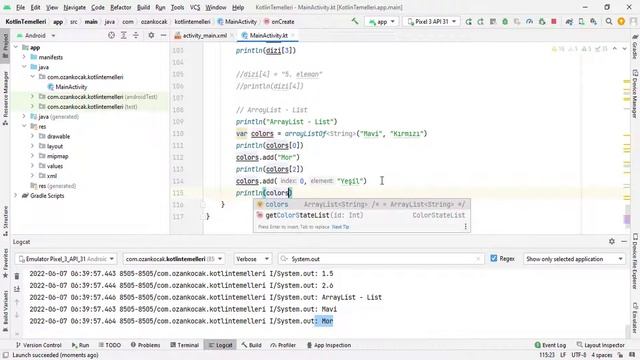Screen dimensions: 640x360
Task: Open the Refactor menu
Action: (x=120, y=7)
